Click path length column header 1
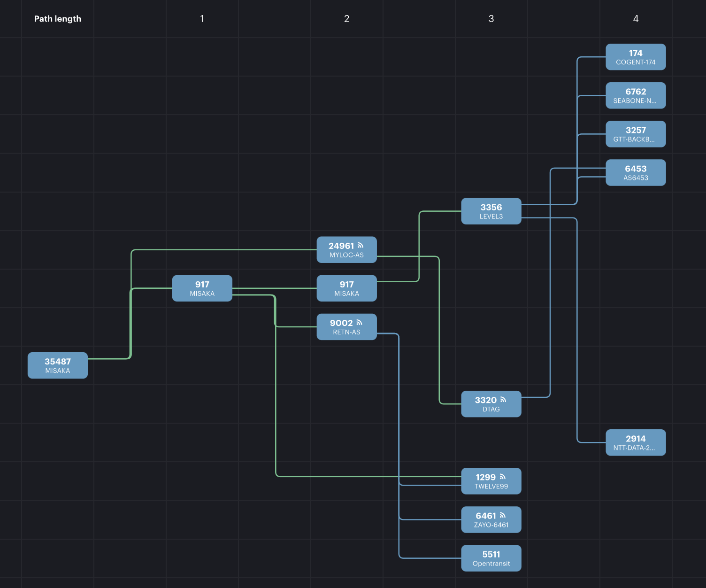 point(202,19)
